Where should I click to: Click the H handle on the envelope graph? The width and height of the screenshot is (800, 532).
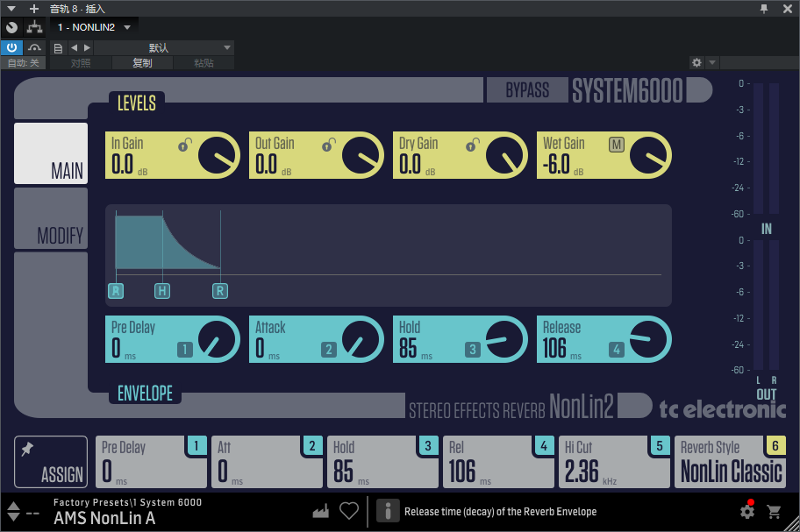[162, 291]
